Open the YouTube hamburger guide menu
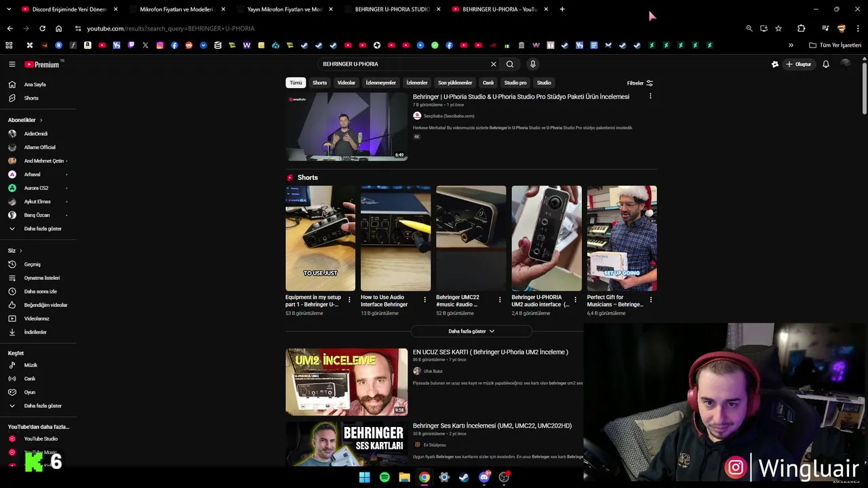Screen dimensions: 868x488 coord(12,64)
